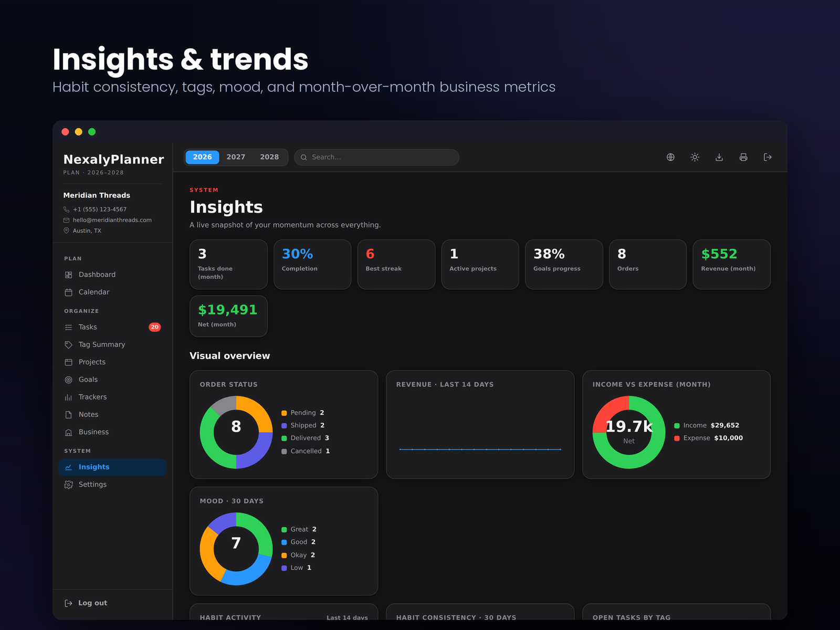840x630 pixels.
Task: Toggle the sun theme icon
Action: click(x=695, y=157)
